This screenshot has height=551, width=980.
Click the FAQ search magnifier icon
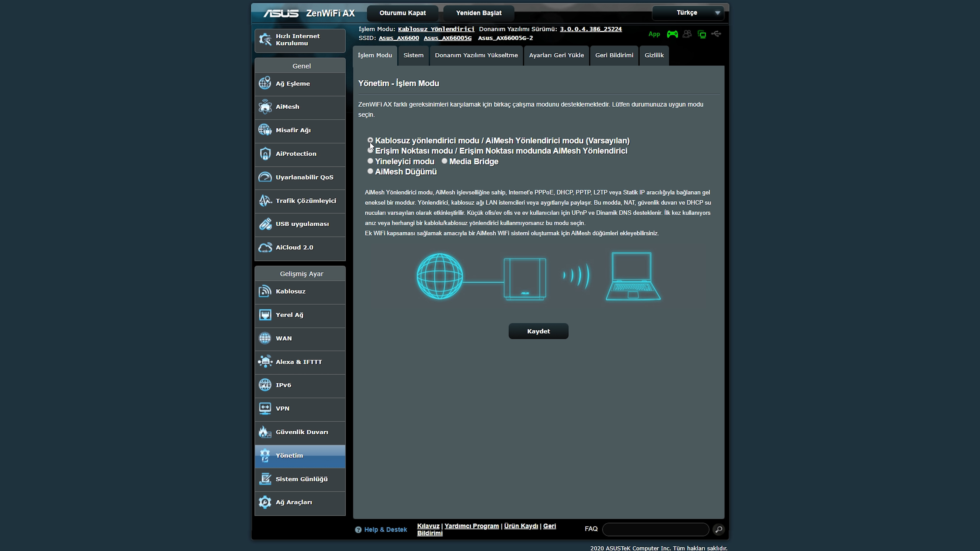click(719, 529)
